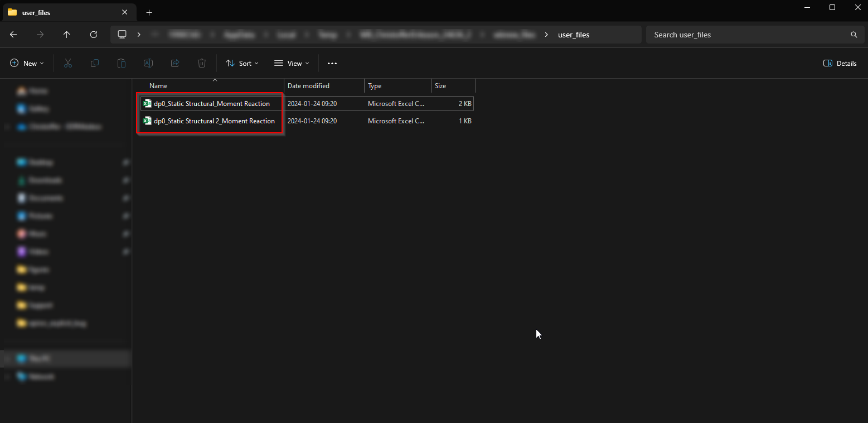Viewport: 868px width, 423px height.
Task: Click the magnifier search icon
Action: (x=854, y=35)
